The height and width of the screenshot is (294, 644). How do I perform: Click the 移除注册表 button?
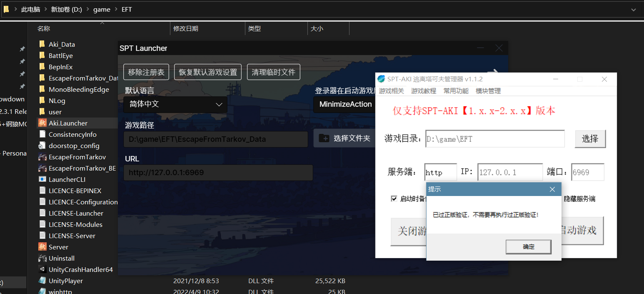tap(146, 72)
